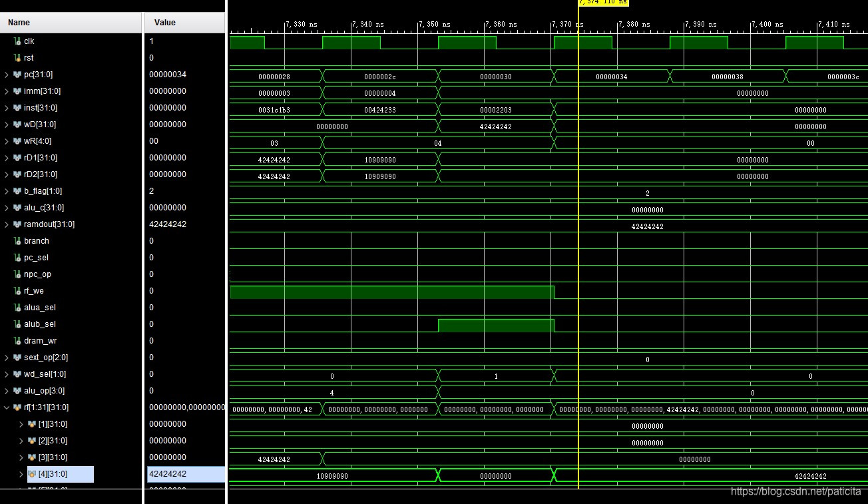The width and height of the screenshot is (868, 504).
Task: Expand the pc[31:0] bus
Action: (7, 75)
